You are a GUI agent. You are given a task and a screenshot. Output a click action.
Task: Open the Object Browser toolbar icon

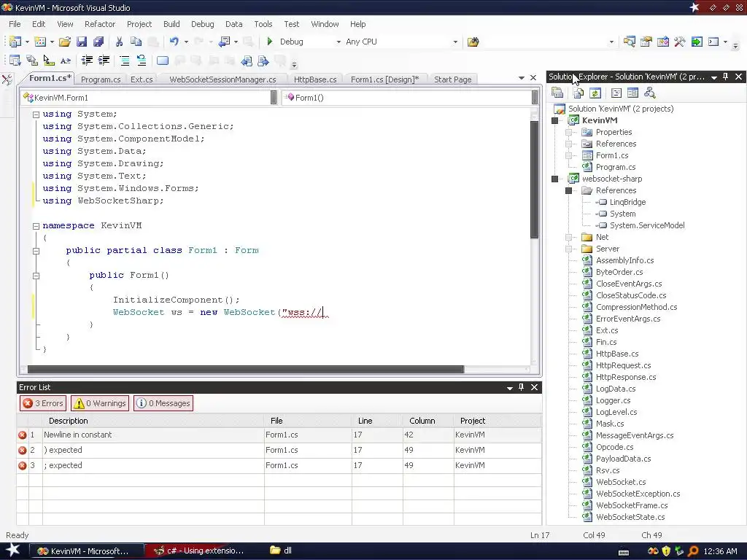coord(662,42)
